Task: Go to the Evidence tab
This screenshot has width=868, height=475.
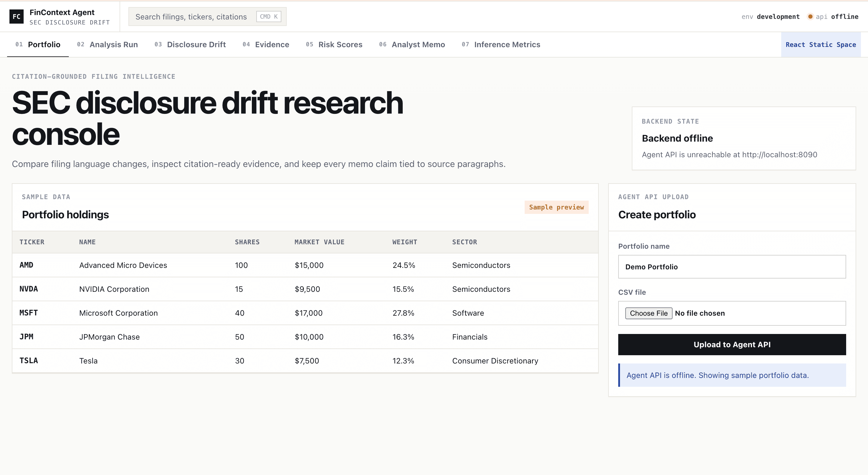Action: pos(265,45)
